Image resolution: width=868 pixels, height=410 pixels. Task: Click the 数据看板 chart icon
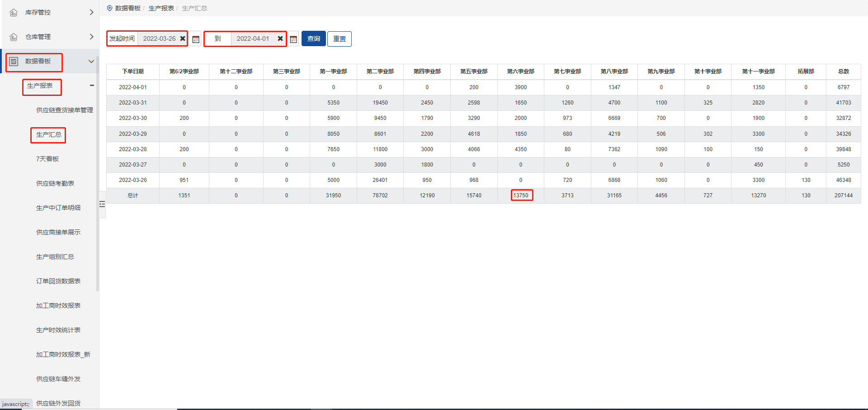14,61
